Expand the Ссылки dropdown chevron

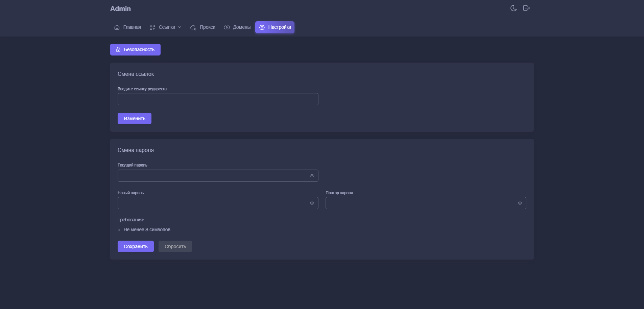[180, 27]
